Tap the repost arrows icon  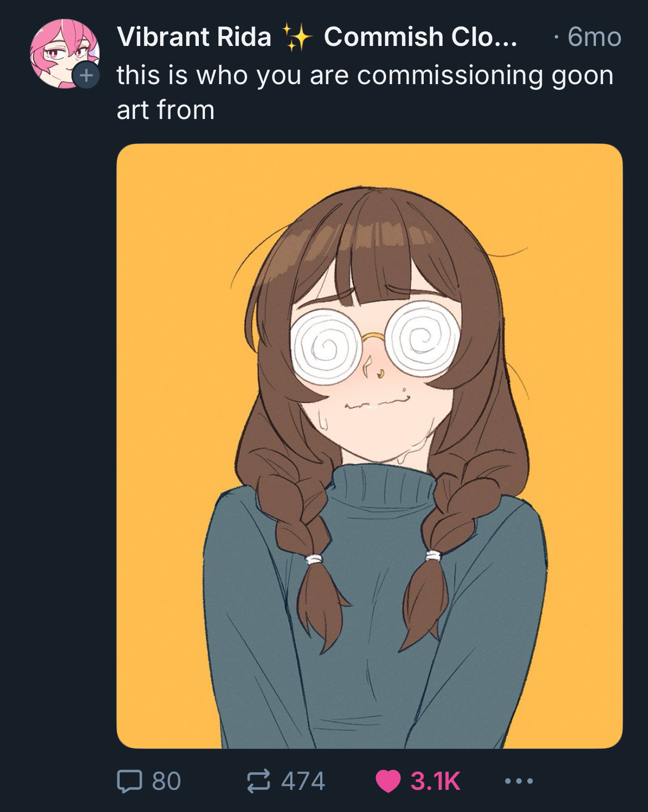point(259,780)
